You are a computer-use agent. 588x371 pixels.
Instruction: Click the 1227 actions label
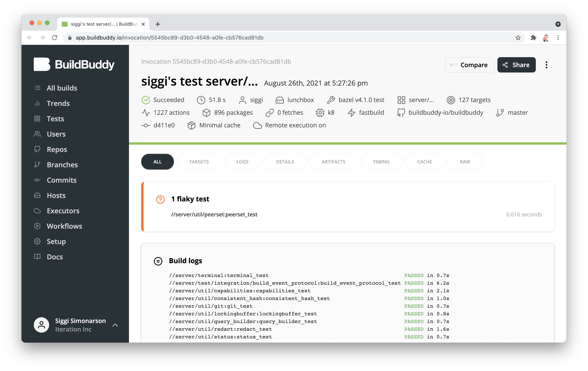pos(171,113)
